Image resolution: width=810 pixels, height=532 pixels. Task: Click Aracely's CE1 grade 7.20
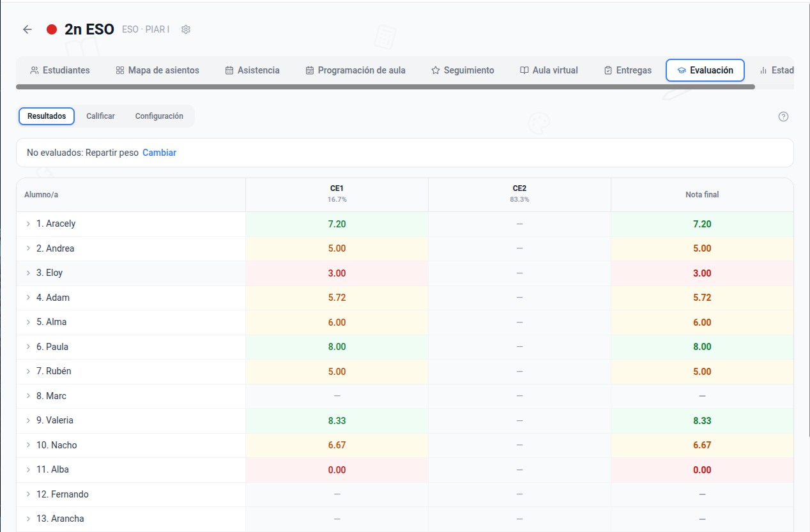[337, 224]
